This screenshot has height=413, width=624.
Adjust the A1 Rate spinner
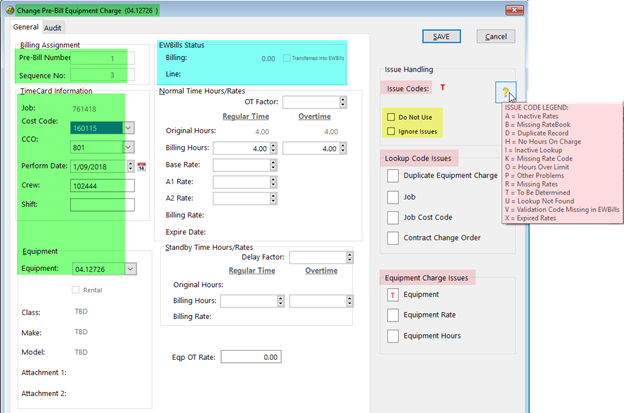point(273,182)
